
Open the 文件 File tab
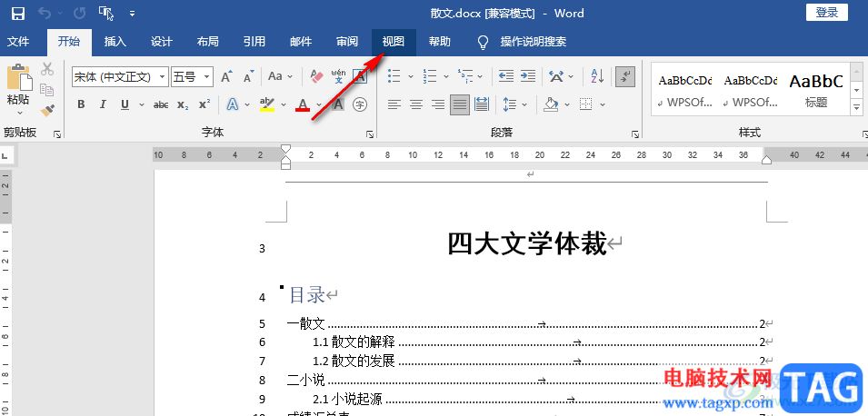18,42
